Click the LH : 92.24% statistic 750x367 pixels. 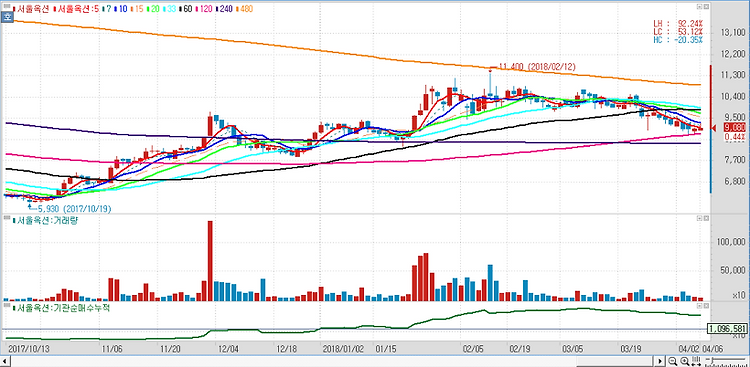pos(678,23)
